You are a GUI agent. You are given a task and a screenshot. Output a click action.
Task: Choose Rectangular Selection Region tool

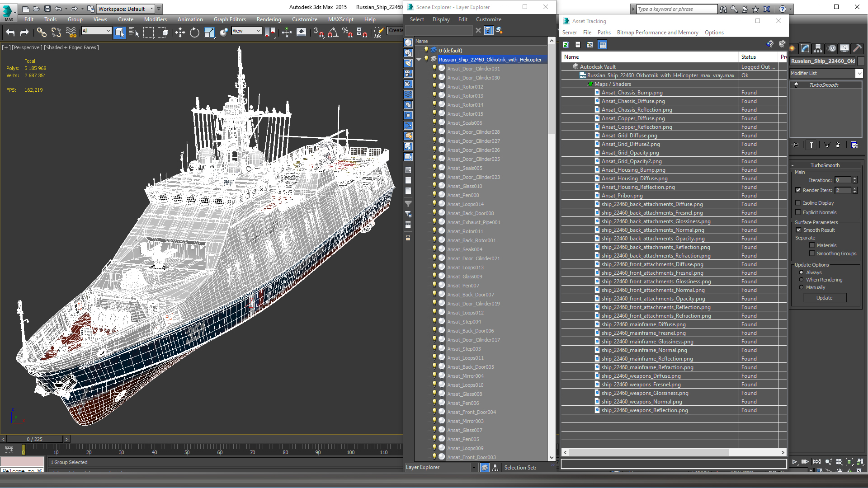pos(148,32)
